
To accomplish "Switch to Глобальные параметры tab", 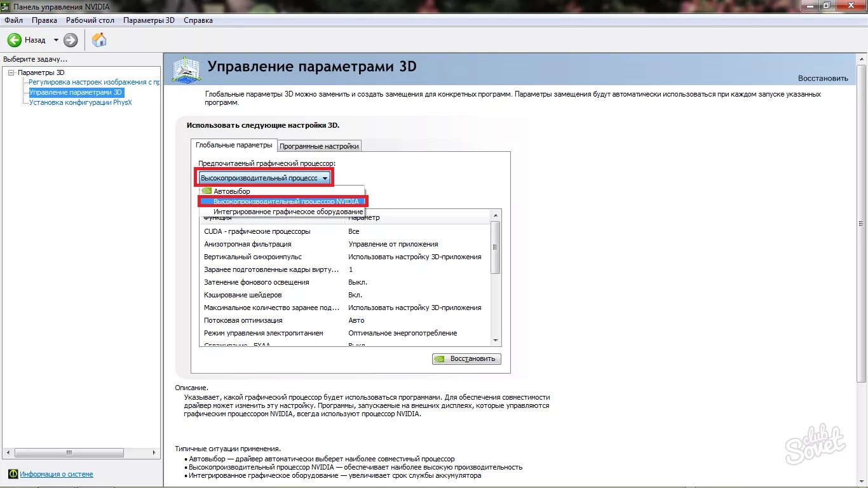I will 234,145.
